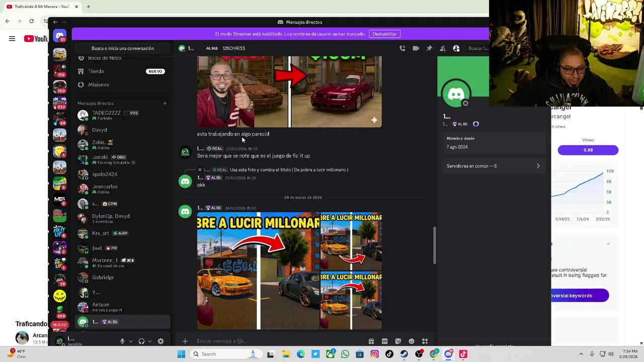This screenshot has height=362, width=644.
Task: Click the 9.8B Views pill
Action: point(588,150)
